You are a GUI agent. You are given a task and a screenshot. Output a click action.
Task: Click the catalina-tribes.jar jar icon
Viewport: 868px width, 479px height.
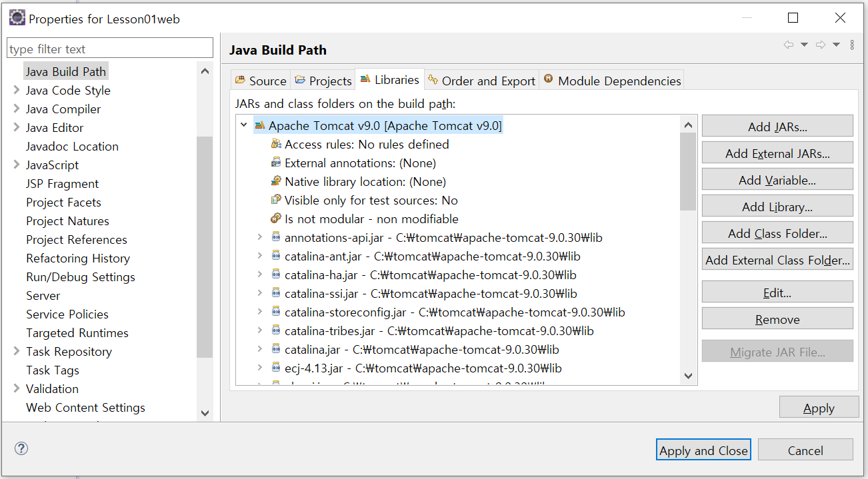point(276,330)
